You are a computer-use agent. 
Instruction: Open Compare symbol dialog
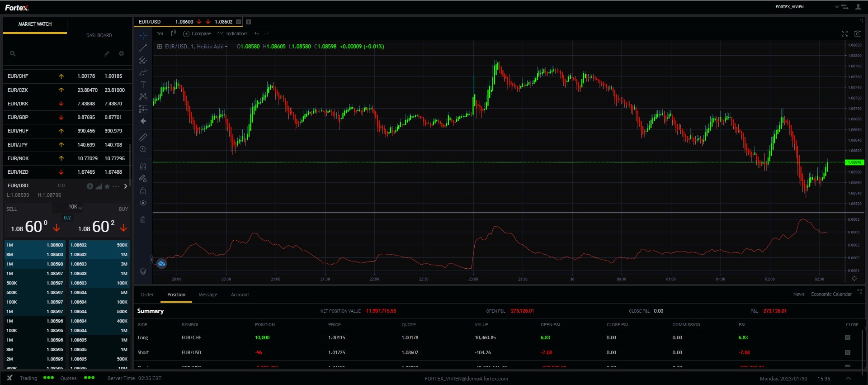click(197, 34)
